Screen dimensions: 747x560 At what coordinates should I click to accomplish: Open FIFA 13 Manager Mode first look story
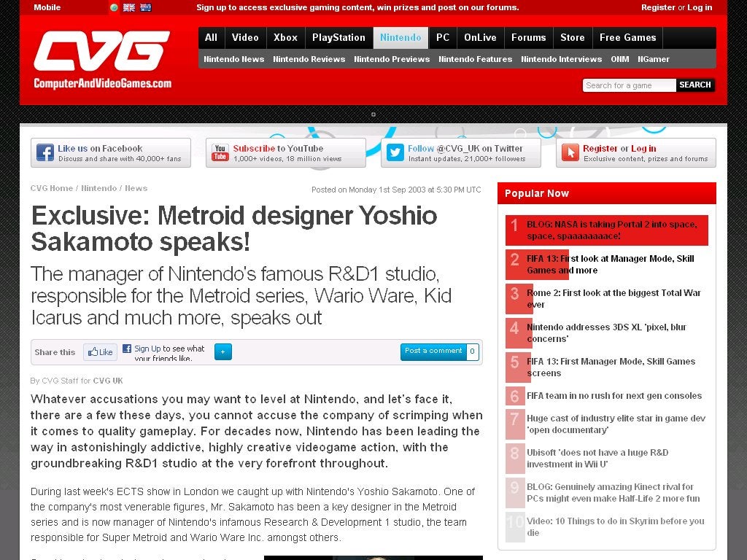pos(611,264)
